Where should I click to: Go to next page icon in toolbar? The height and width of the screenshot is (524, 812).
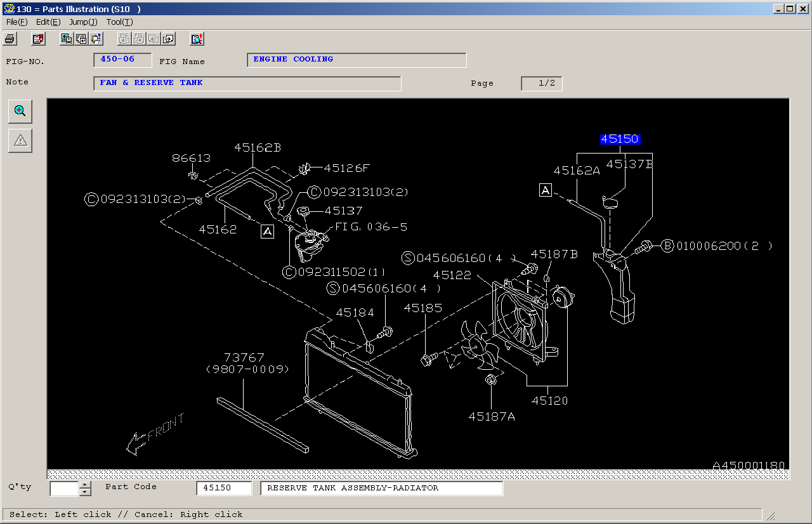pos(168,39)
